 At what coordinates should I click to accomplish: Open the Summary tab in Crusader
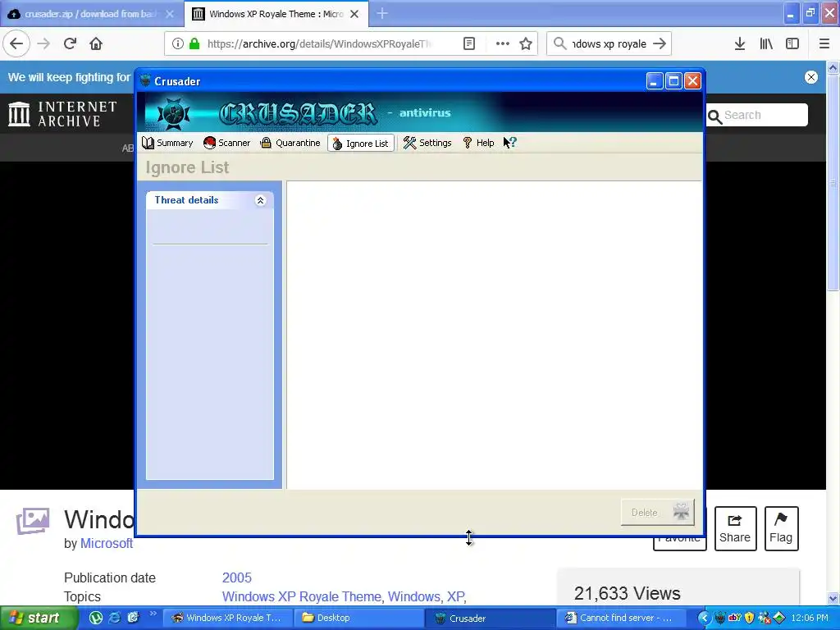[167, 143]
